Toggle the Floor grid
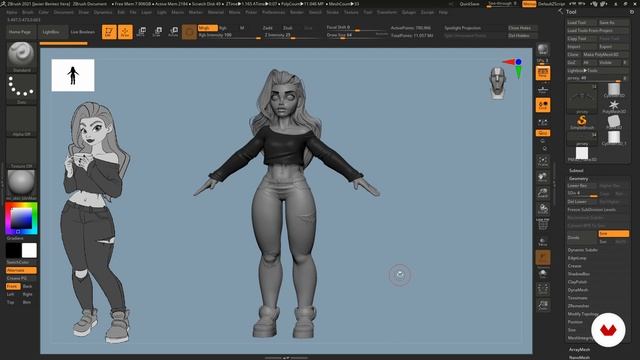Image resolution: width=640 pixels, height=360 pixels. pos(543,89)
